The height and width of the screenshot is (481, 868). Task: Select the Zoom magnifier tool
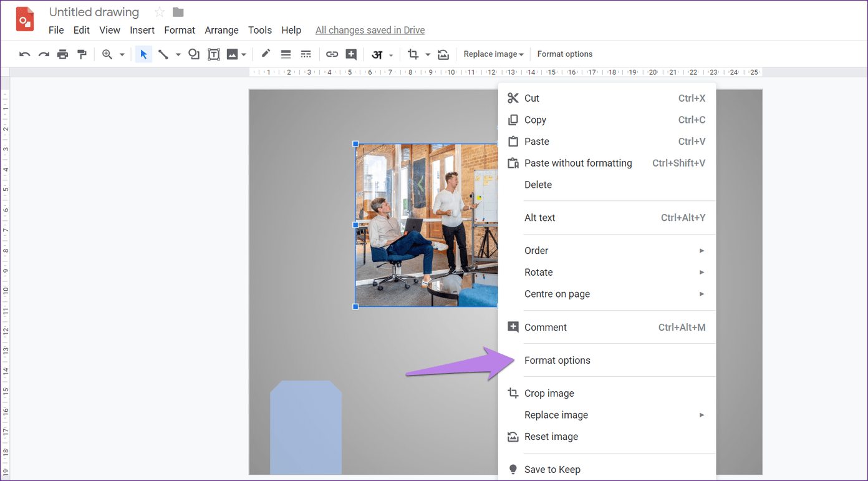coord(107,54)
